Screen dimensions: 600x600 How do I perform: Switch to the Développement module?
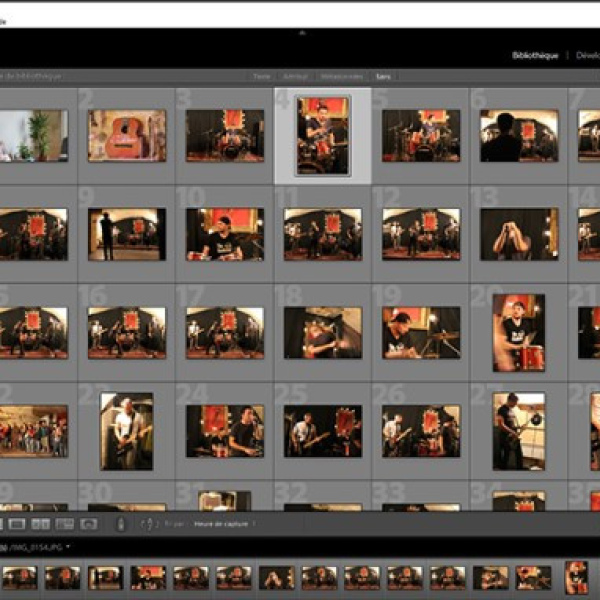[589, 56]
